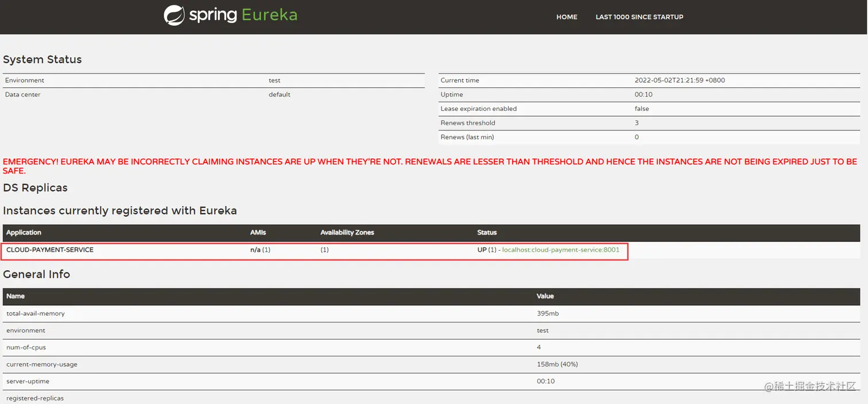This screenshot has height=404, width=868.
Task: Select CLOUD-PAYMENT-SERVICE application name
Action: pos(50,250)
